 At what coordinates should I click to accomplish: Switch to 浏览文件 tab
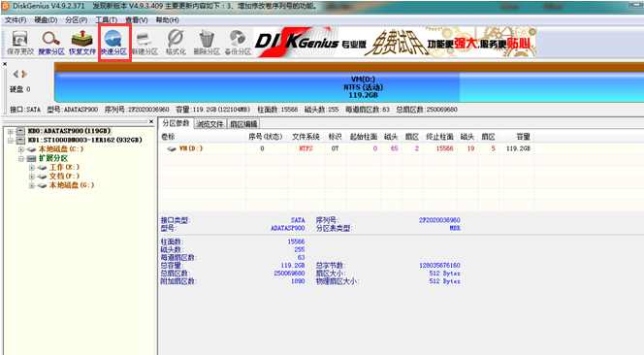pyautogui.click(x=209, y=124)
